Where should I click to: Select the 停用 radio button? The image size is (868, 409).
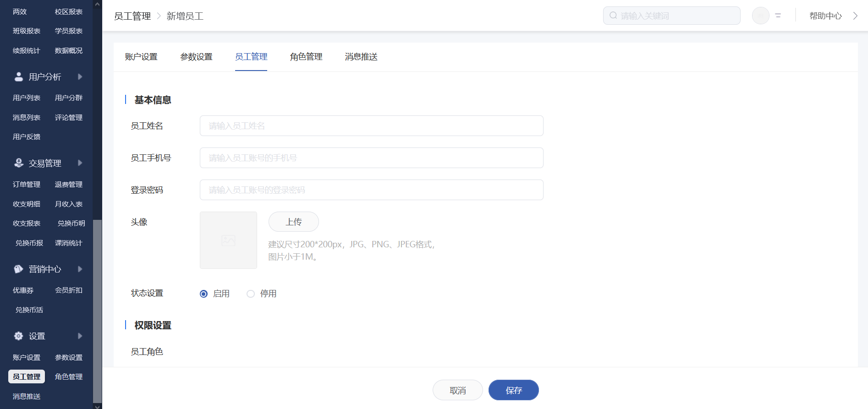click(251, 294)
